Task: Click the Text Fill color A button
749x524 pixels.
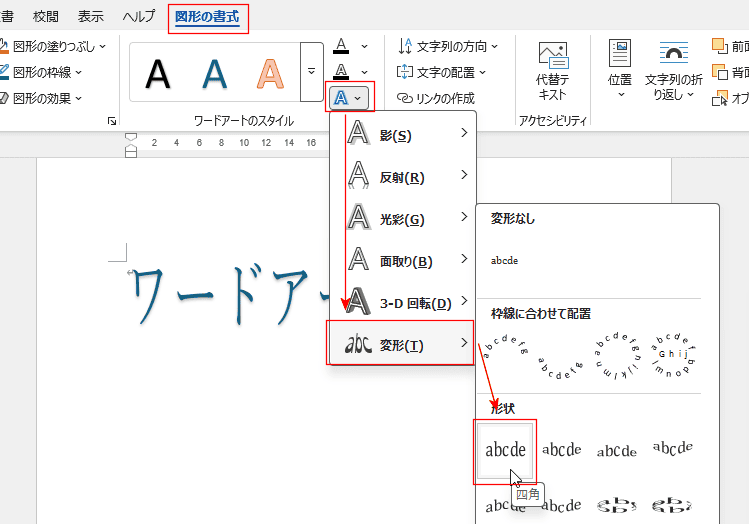Action: [342, 46]
